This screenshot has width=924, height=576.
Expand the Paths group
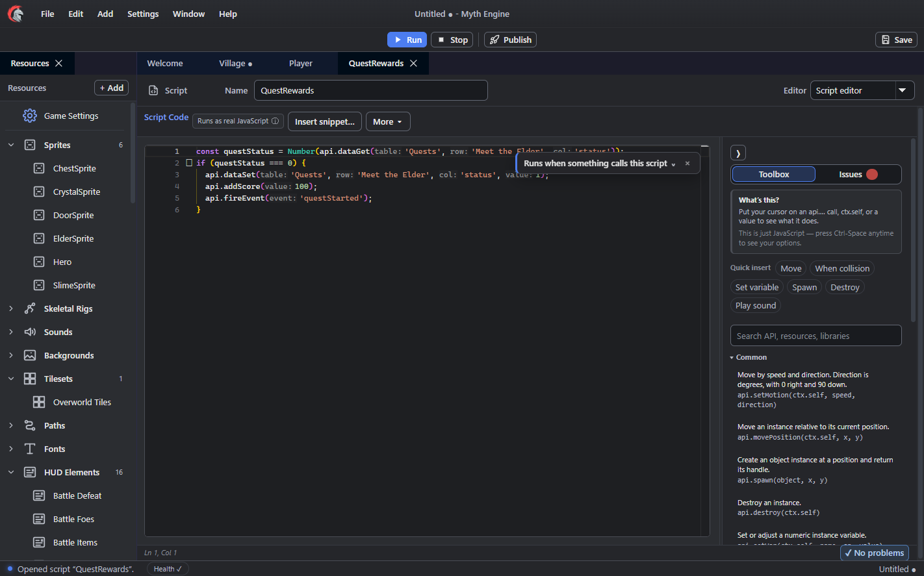pyautogui.click(x=11, y=425)
